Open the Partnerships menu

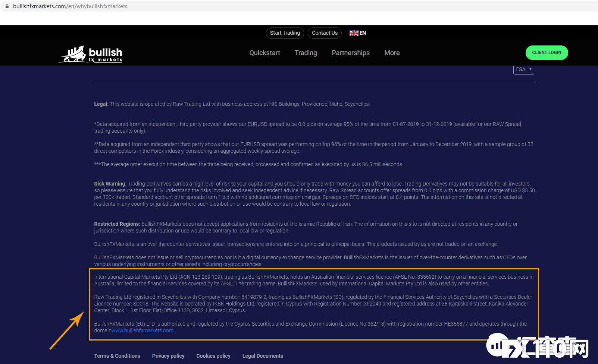tap(350, 53)
